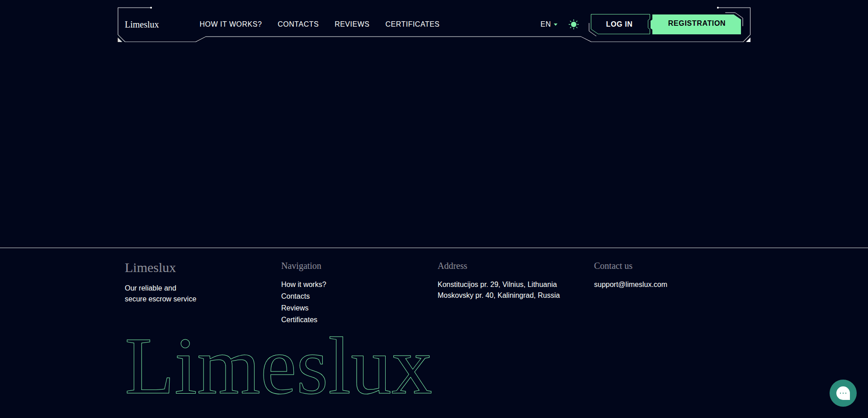The width and height of the screenshot is (868, 418).
Task: Navigate to CERTIFICATES via the top menu
Action: coord(412,24)
